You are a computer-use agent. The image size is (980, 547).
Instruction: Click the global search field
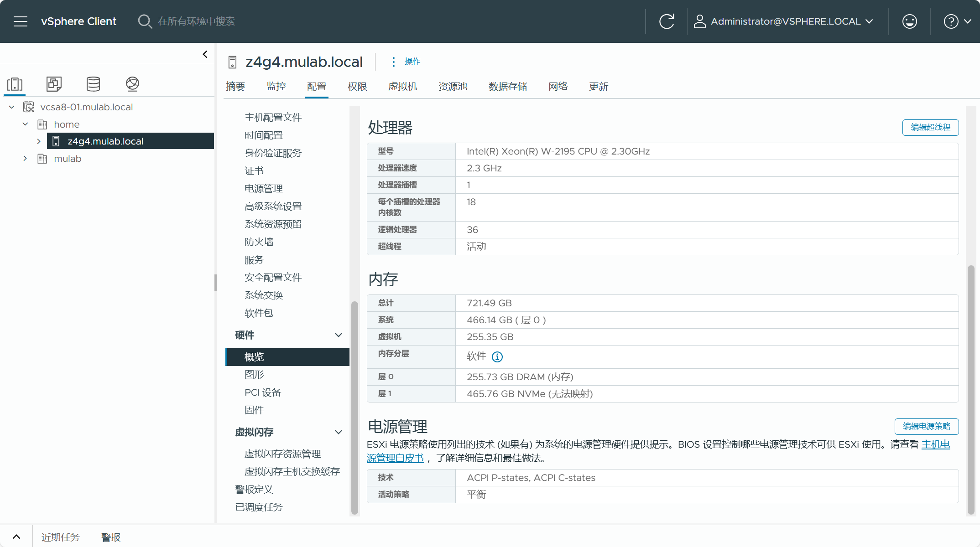click(196, 21)
